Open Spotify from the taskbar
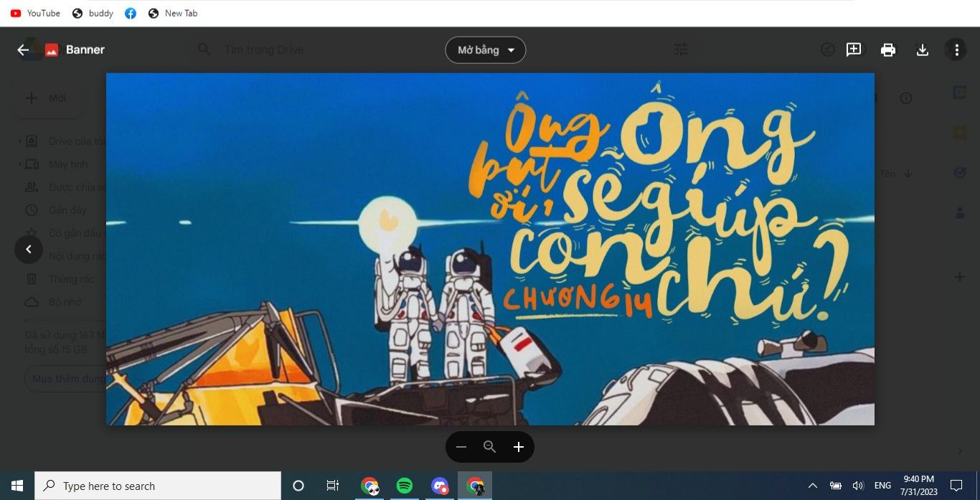The image size is (980, 500). tap(405, 486)
